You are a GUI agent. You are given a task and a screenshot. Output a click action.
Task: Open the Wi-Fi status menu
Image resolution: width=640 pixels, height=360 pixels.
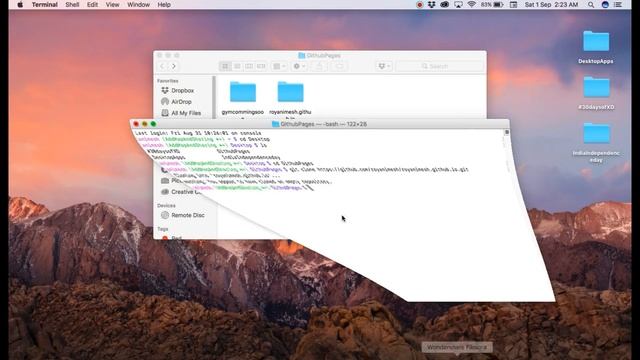coord(471,5)
